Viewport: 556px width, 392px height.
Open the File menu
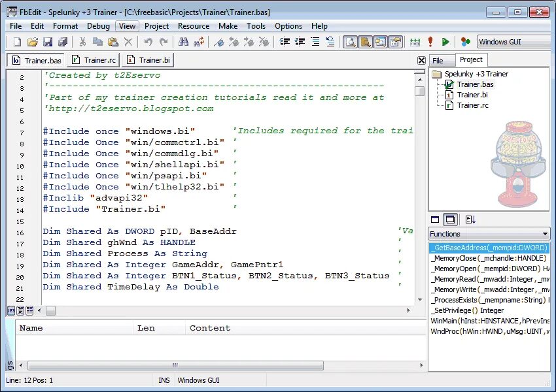(x=16, y=26)
